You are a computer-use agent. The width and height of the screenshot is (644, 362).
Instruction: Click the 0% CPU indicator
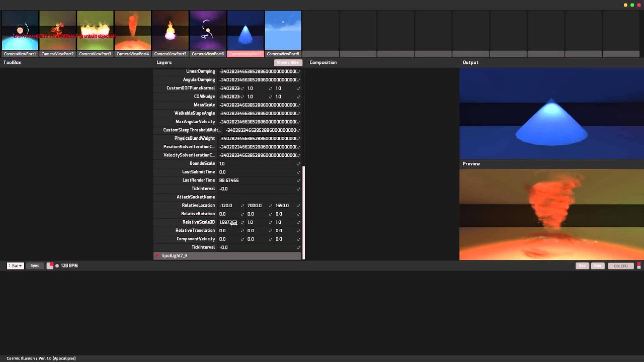click(x=621, y=265)
